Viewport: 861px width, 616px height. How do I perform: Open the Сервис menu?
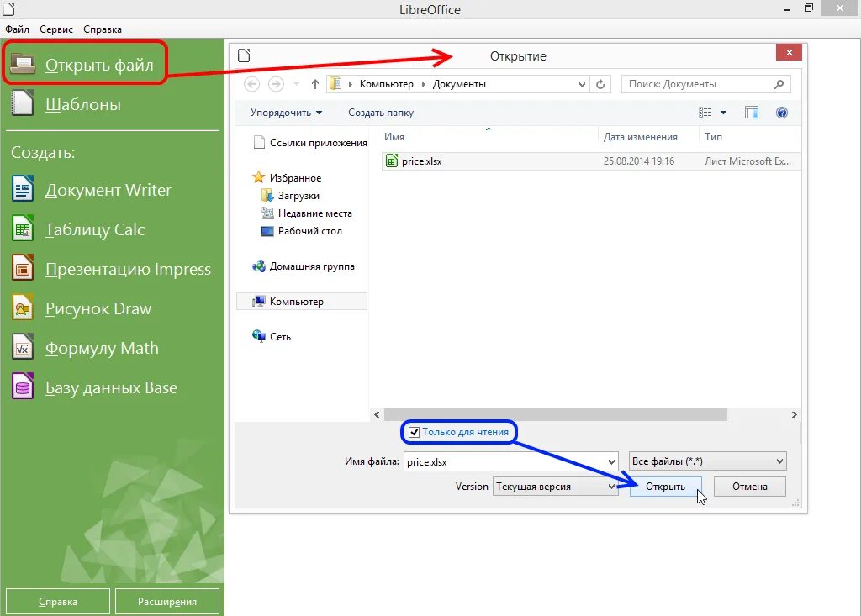56,29
